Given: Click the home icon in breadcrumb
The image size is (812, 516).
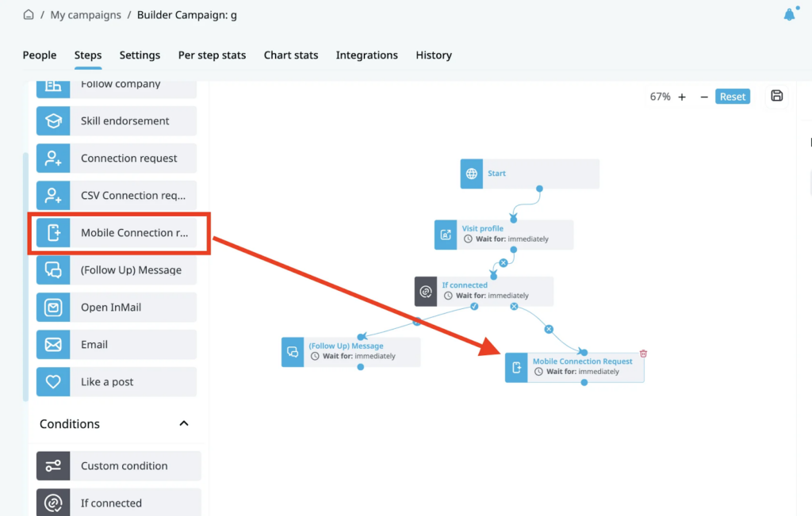Looking at the screenshot, I should 29,15.
